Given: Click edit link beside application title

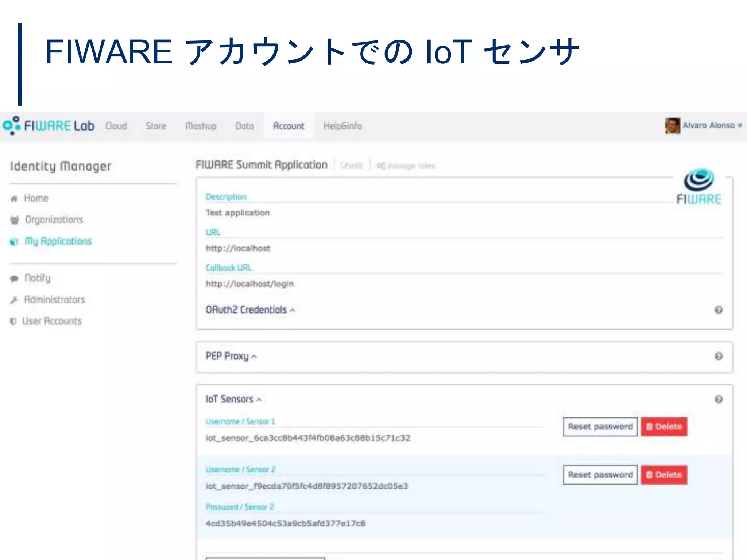Looking at the screenshot, I should click(x=351, y=166).
